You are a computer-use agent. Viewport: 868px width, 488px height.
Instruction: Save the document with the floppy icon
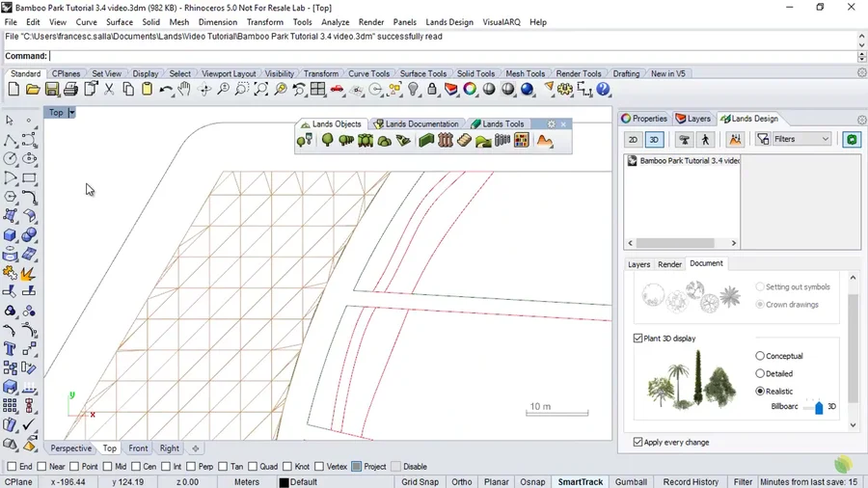click(52, 89)
